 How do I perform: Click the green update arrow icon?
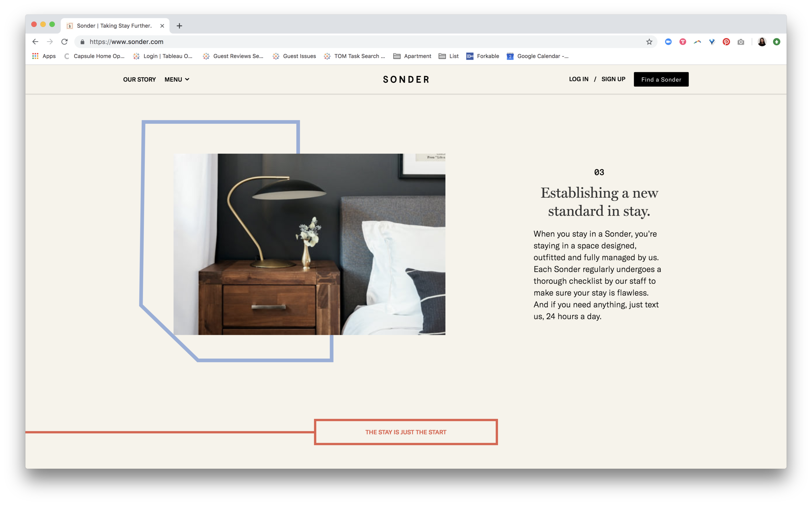[777, 42]
